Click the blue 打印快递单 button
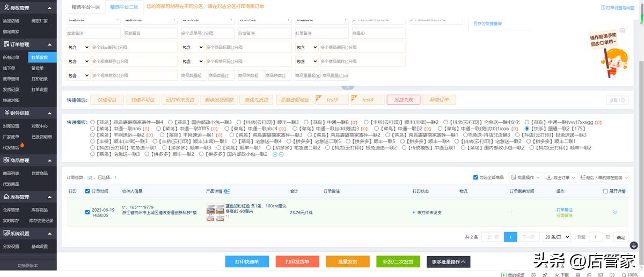This screenshot has height=277, width=644. coord(247,261)
